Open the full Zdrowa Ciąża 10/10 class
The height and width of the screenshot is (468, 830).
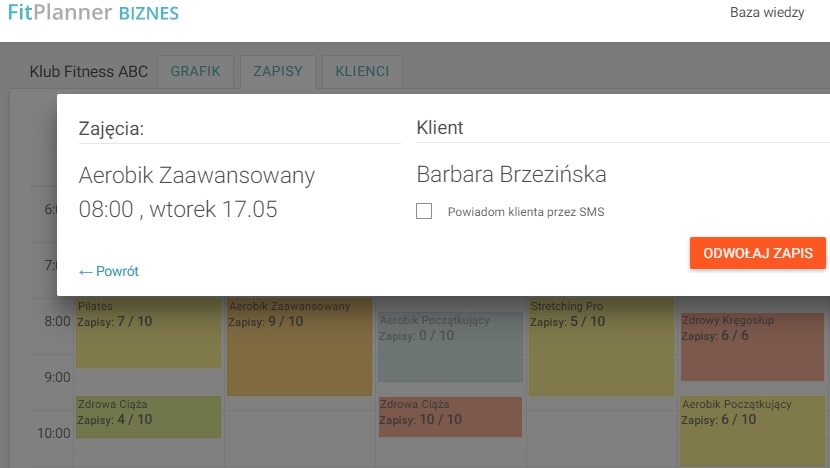coord(450,416)
